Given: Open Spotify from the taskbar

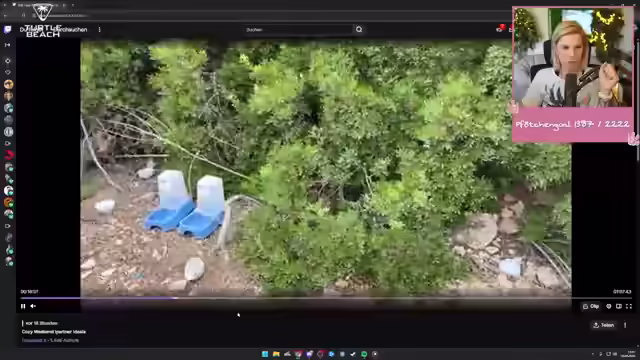Looking at the screenshot, I should click(x=364, y=354).
